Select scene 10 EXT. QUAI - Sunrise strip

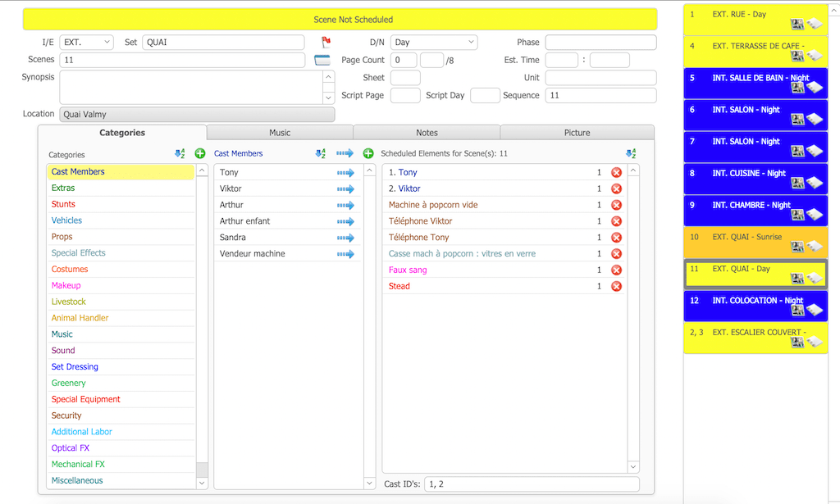(746, 238)
